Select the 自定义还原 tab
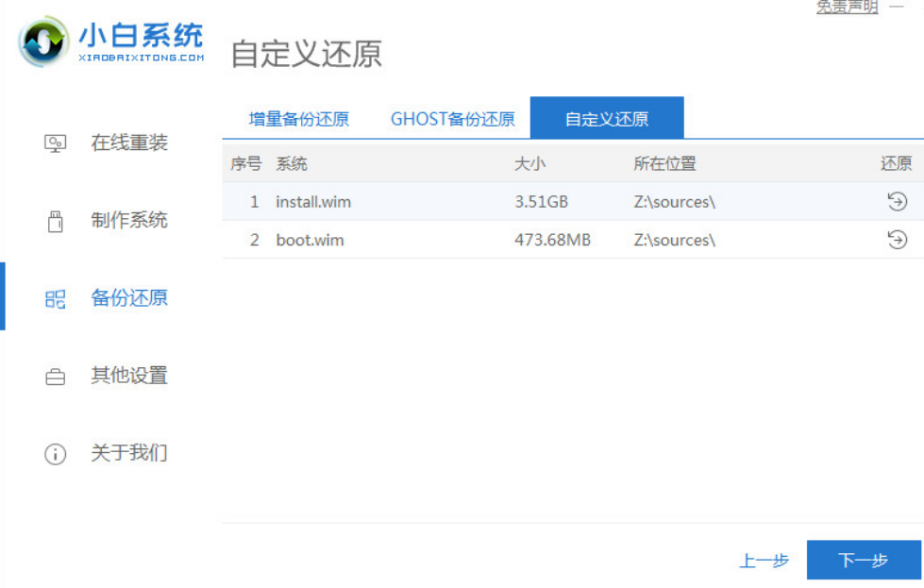 (x=606, y=119)
